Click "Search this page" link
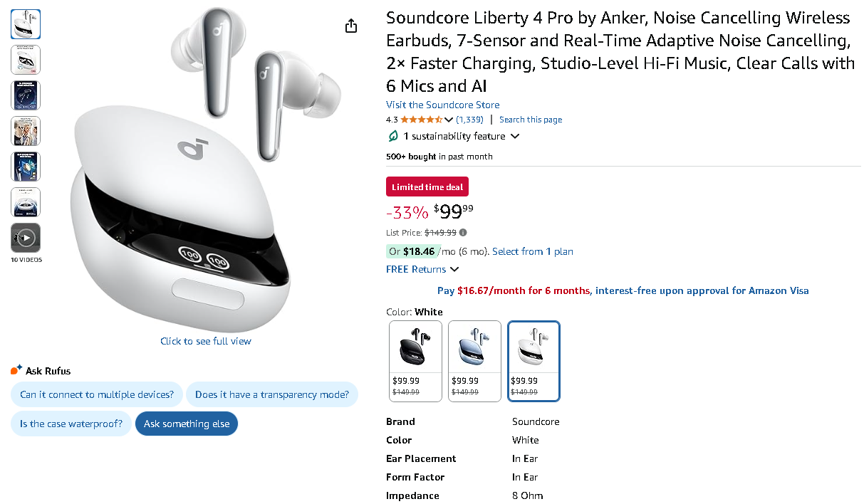 click(531, 120)
